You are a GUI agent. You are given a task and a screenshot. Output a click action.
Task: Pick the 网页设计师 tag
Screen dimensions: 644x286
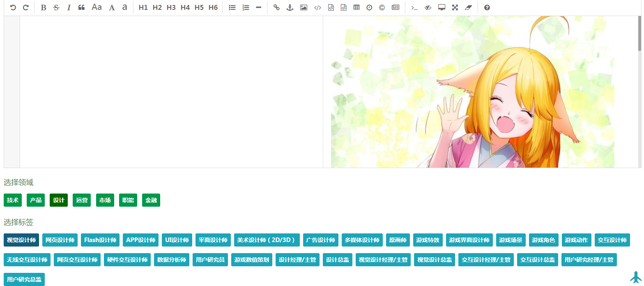(60, 240)
